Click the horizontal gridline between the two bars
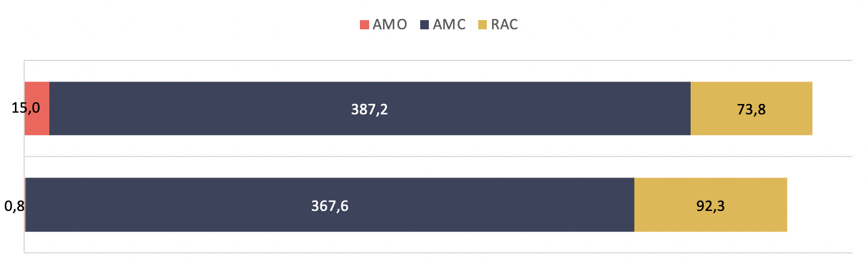The width and height of the screenshot is (868, 269). pyautogui.click(x=436, y=156)
